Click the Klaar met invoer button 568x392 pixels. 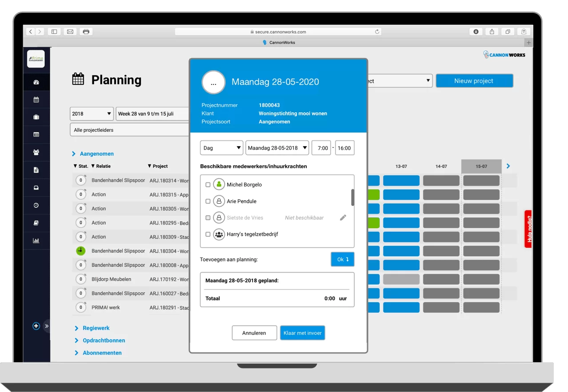tap(302, 333)
